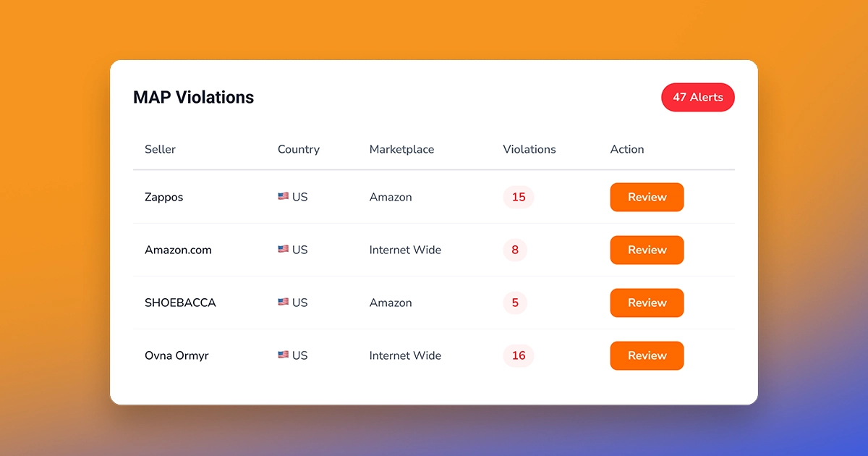Click the violations count 8 for Amazon.com

515,250
